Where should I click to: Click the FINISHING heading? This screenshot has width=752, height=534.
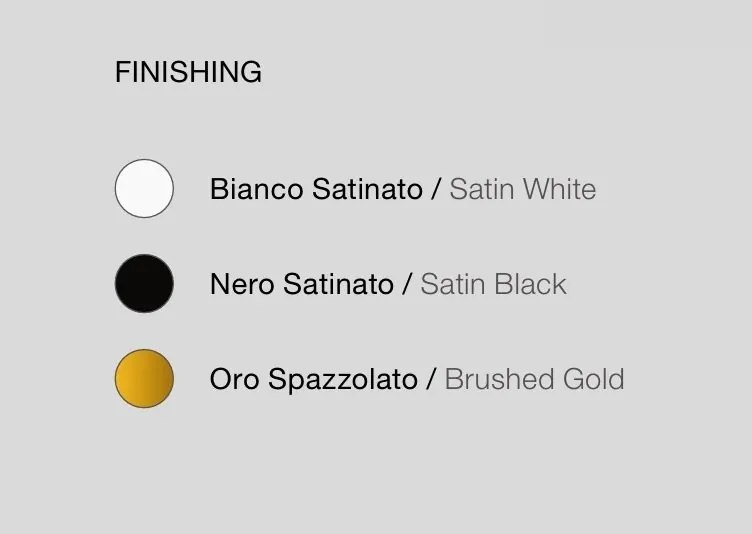[x=188, y=72]
